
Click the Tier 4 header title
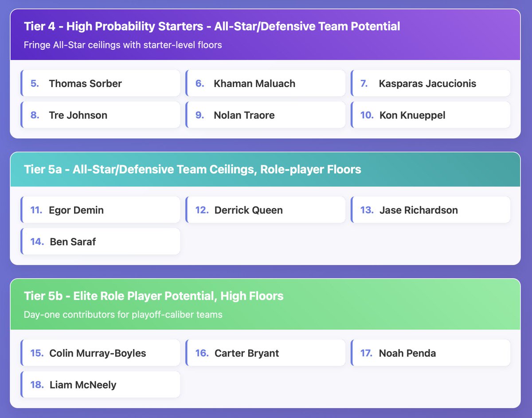[212, 26]
